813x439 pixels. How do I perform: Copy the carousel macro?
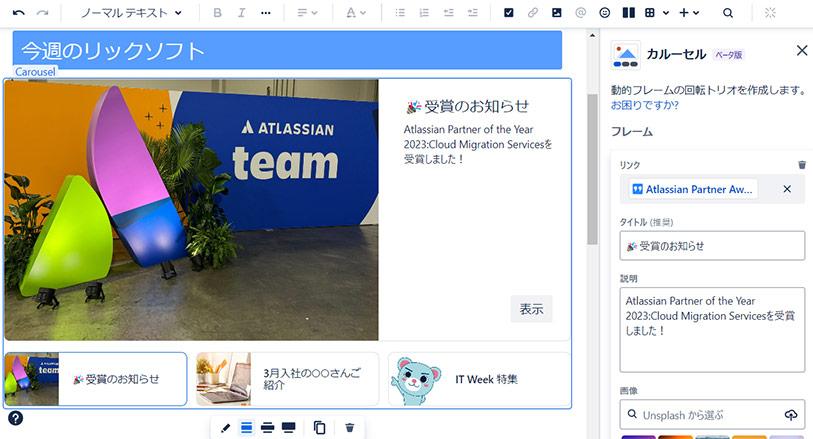pos(319,428)
